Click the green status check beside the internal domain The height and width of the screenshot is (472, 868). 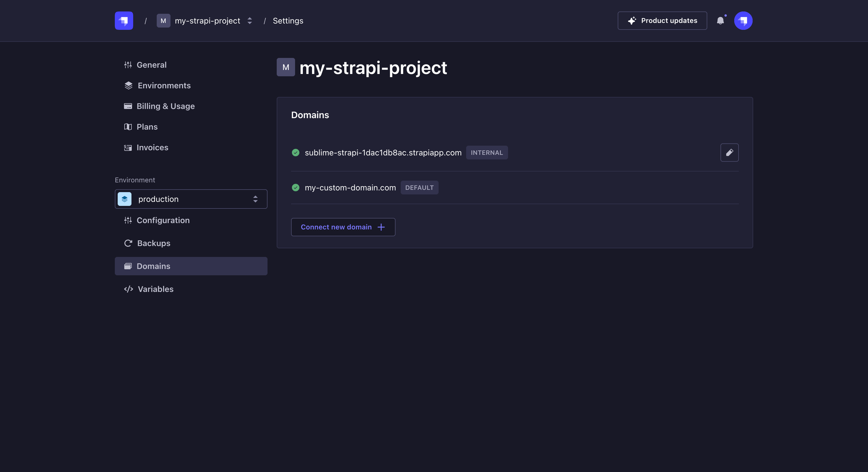(x=296, y=153)
